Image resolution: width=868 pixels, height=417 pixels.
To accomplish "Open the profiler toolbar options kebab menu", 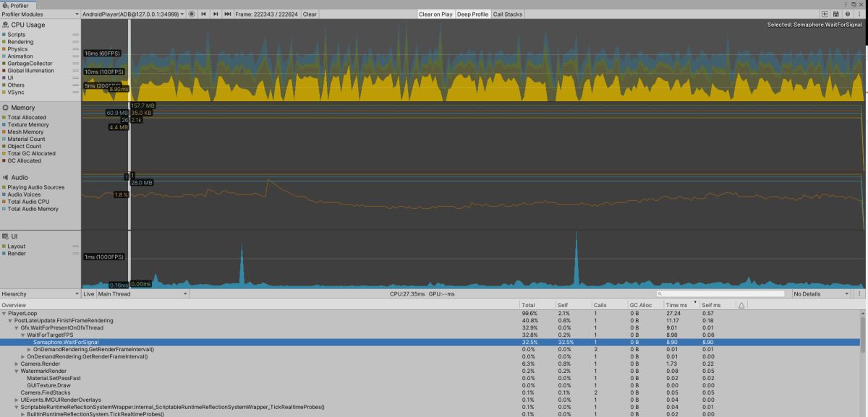I will tap(860, 14).
